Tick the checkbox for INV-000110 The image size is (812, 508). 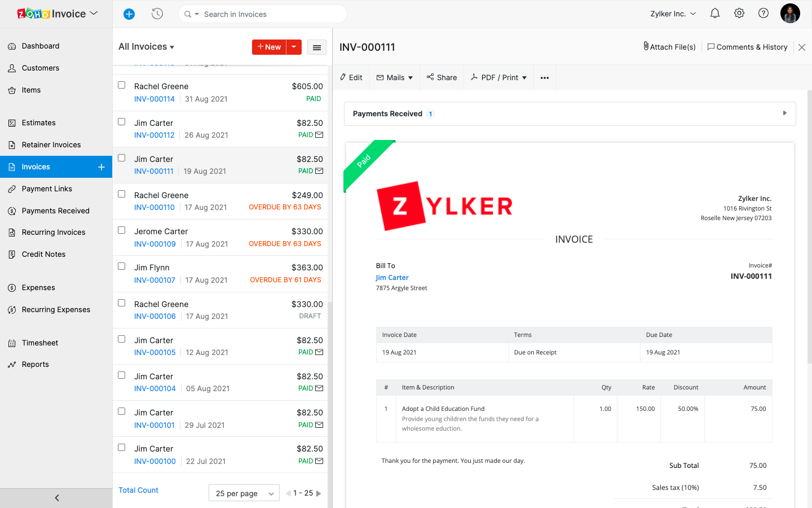tap(121, 194)
